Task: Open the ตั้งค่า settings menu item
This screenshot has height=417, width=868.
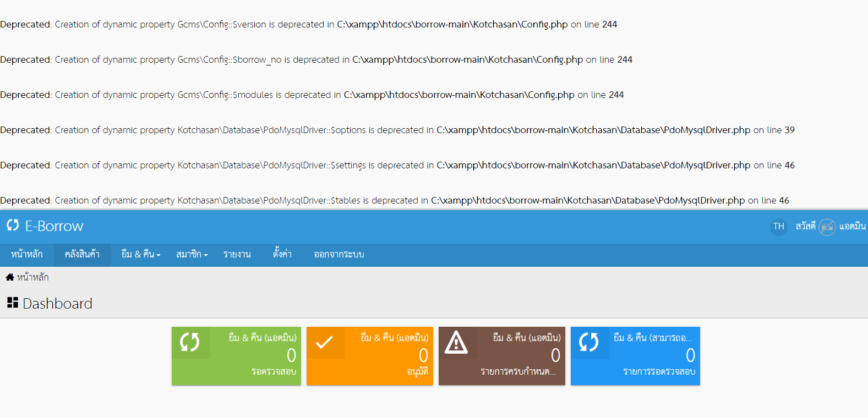Action: click(282, 255)
